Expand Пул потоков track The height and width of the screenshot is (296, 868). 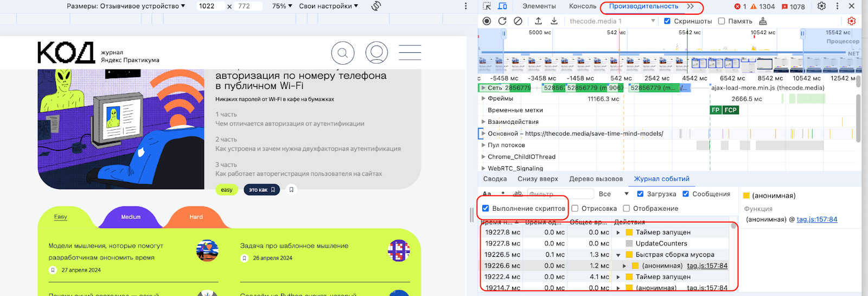pyautogui.click(x=483, y=145)
